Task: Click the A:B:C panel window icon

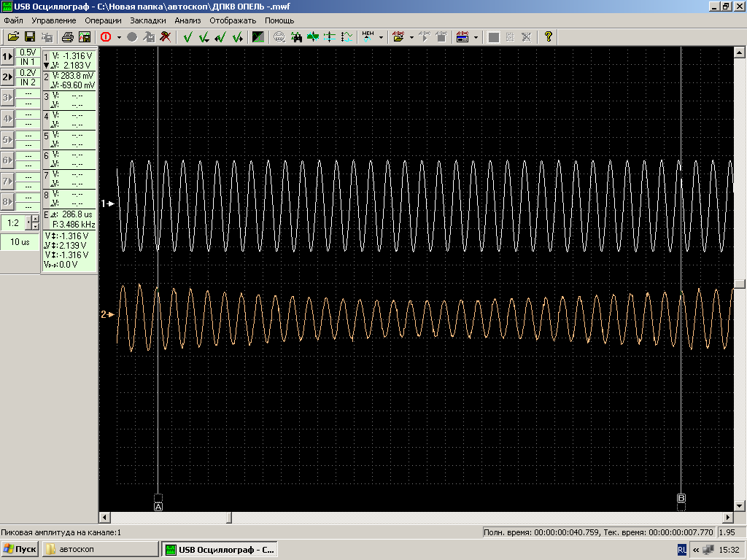Action: click(x=462, y=36)
